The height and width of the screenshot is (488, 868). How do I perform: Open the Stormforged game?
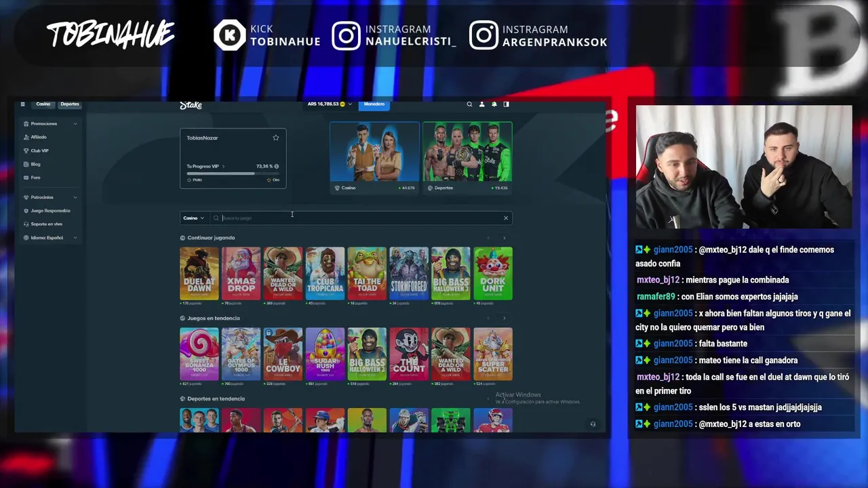(409, 273)
